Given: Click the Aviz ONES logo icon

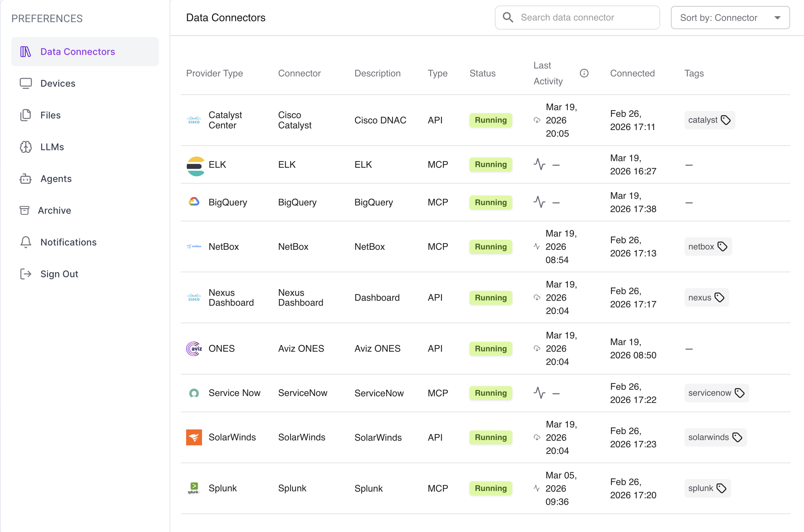Looking at the screenshot, I should coord(194,348).
